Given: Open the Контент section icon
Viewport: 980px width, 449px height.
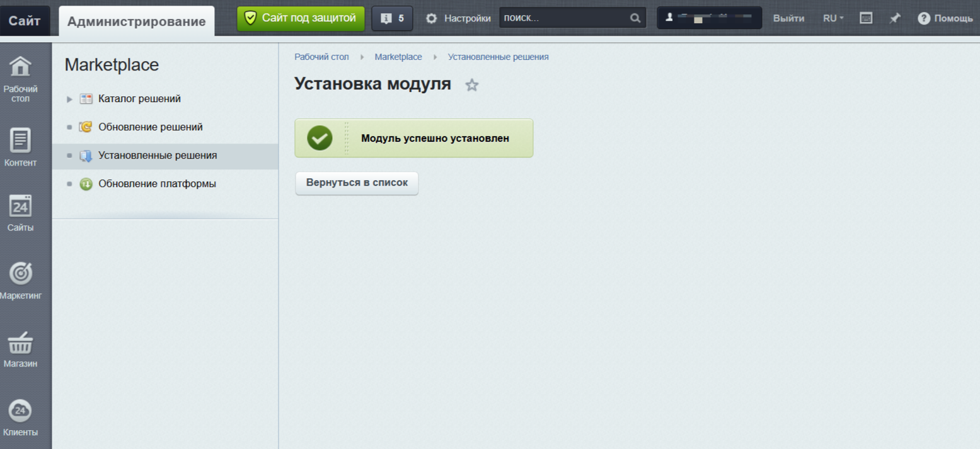Looking at the screenshot, I should (20, 140).
